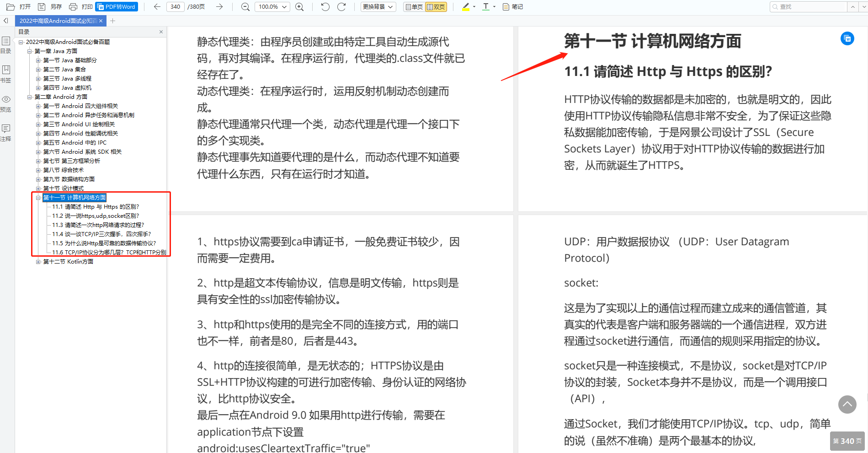868x453 pixels.
Task: Collapse the 第十一节 计算机网络方面 node
Action: click(38, 198)
